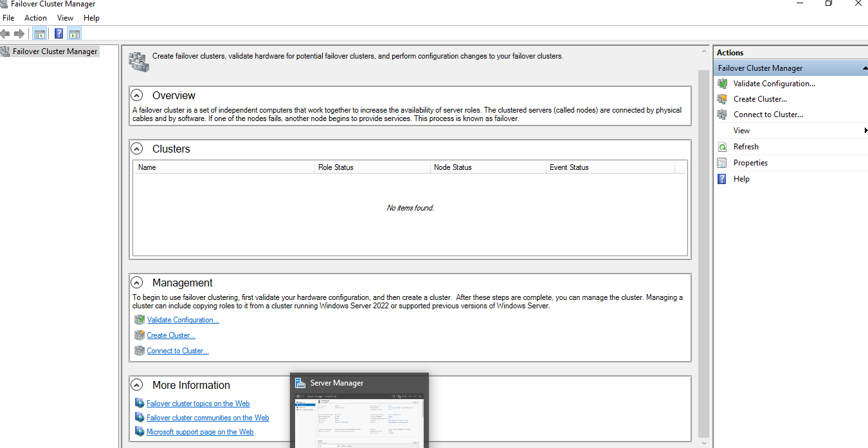The width and height of the screenshot is (868, 448).
Task: Choose Connect to Cluster... in the Actions pane
Action: (768, 115)
